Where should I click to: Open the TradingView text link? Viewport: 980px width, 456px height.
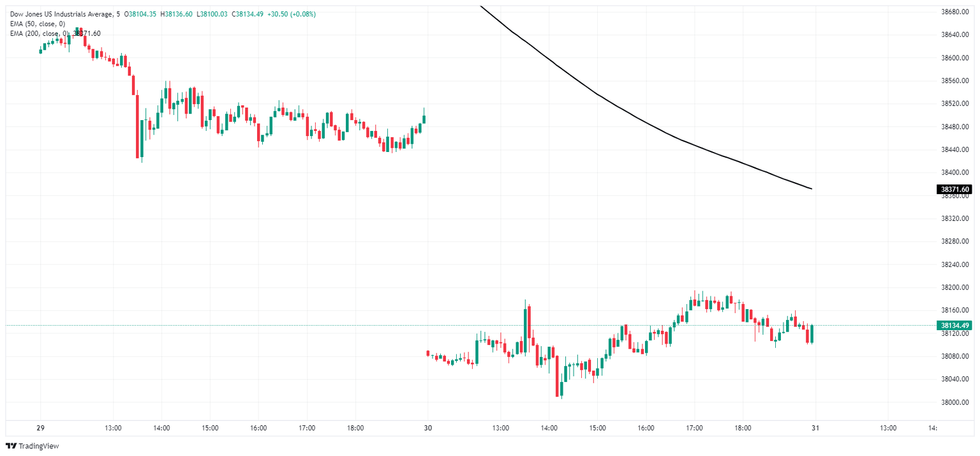click(x=38, y=446)
